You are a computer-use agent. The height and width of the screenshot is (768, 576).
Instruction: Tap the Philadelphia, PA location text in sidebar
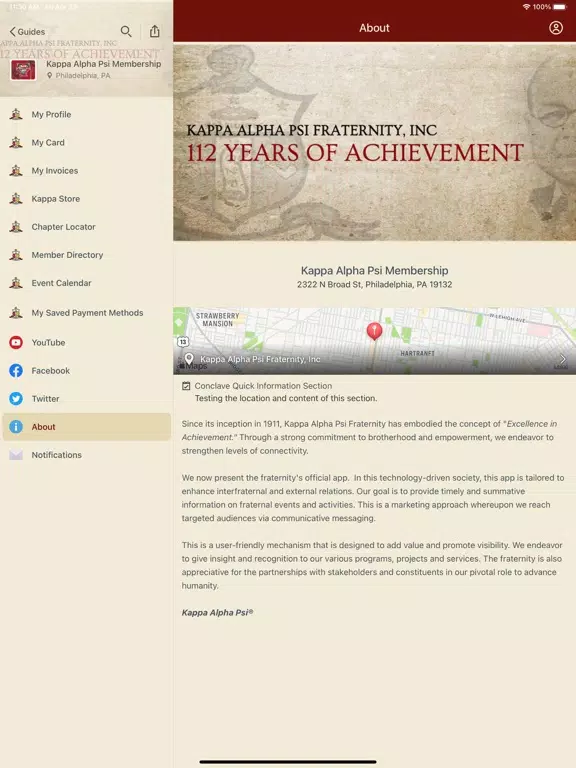[83, 75]
